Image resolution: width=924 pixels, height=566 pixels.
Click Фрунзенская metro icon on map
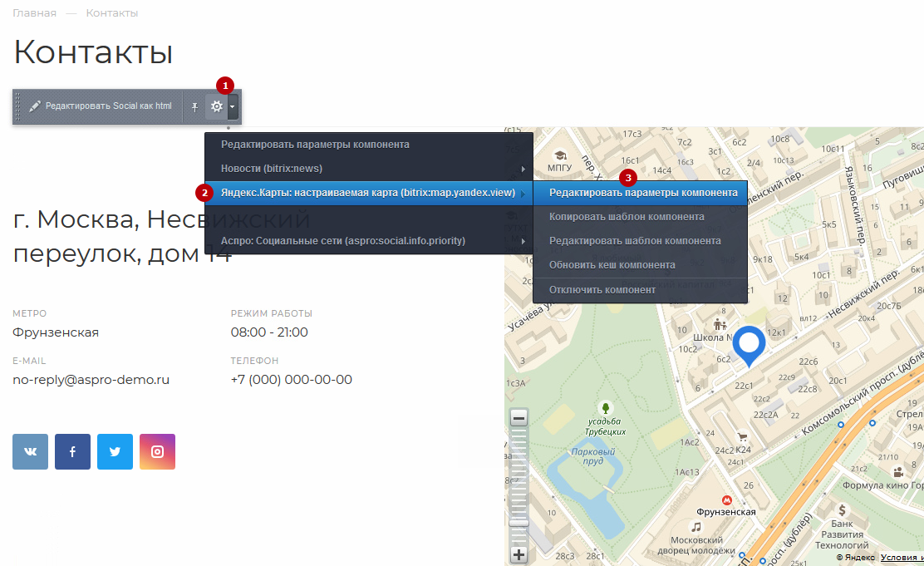coord(726,500)
